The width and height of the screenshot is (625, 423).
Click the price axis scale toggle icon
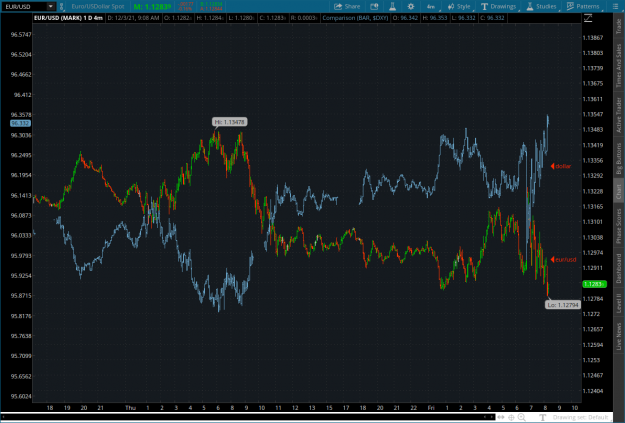click(588, 18)
